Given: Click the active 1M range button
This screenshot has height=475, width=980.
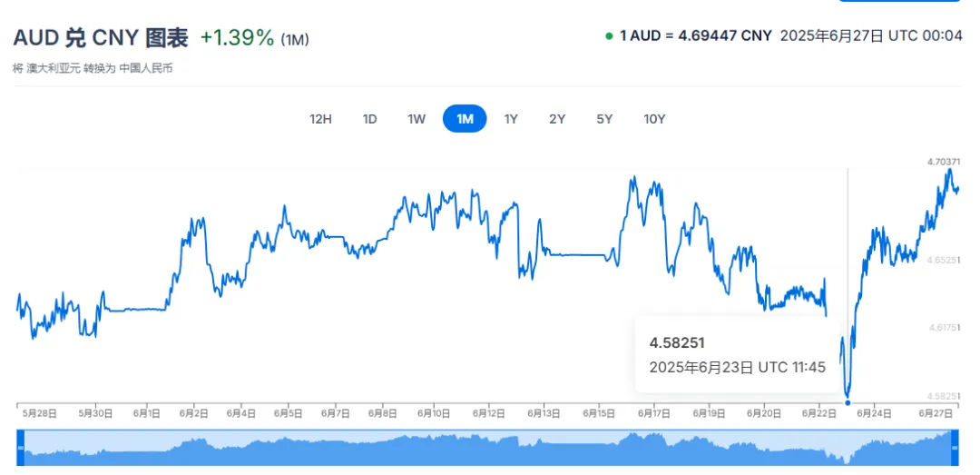Looking at the screenshot, I should pos(465,119).
